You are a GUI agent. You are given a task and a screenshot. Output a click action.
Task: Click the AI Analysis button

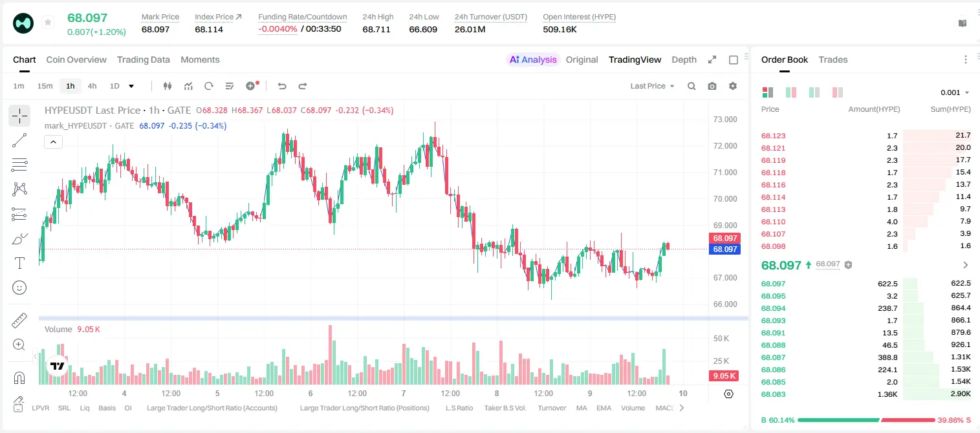pos(533,59)
